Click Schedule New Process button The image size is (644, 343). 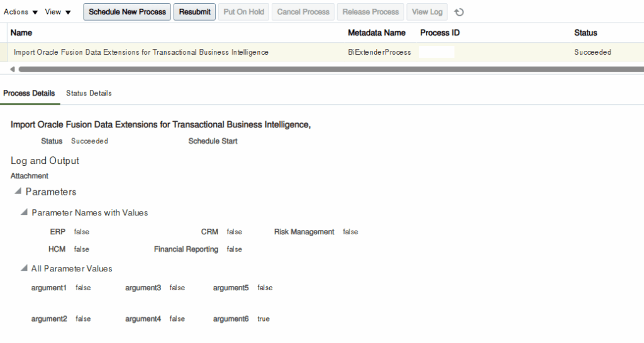pos(127,12)
